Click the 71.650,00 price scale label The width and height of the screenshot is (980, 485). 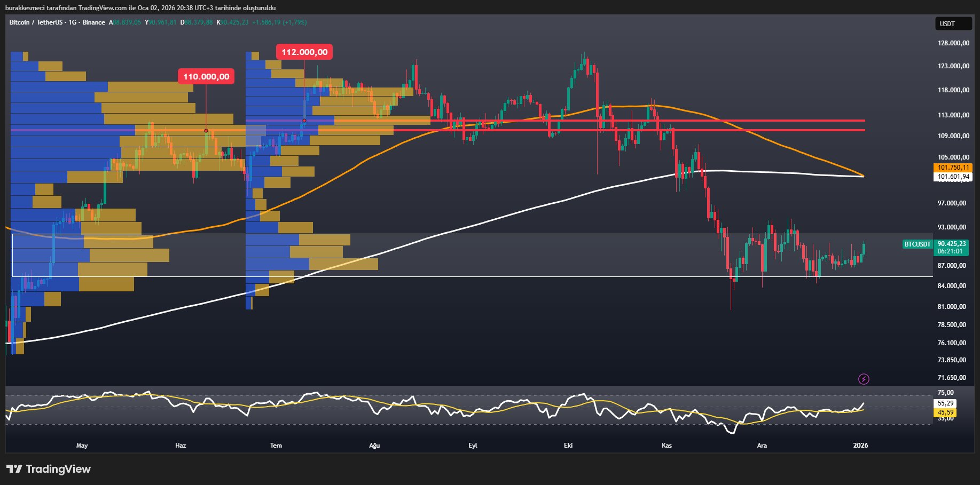coord(952,378)
